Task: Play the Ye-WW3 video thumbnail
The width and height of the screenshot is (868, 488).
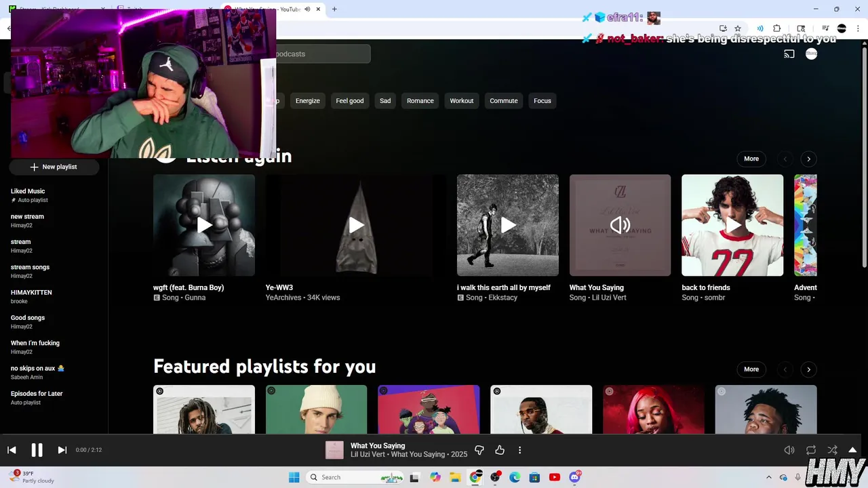Action: pos(356,225)
